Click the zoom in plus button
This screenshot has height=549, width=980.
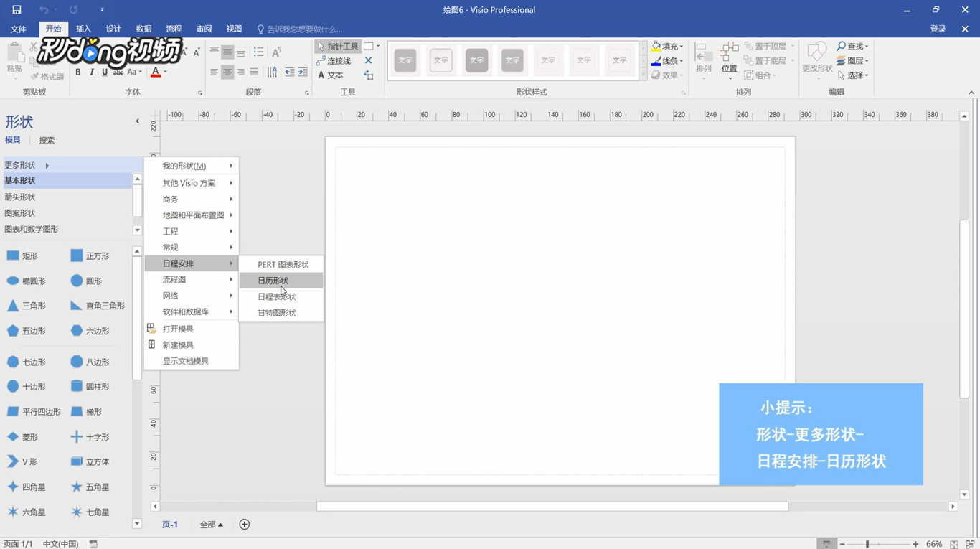pos(915,544)
